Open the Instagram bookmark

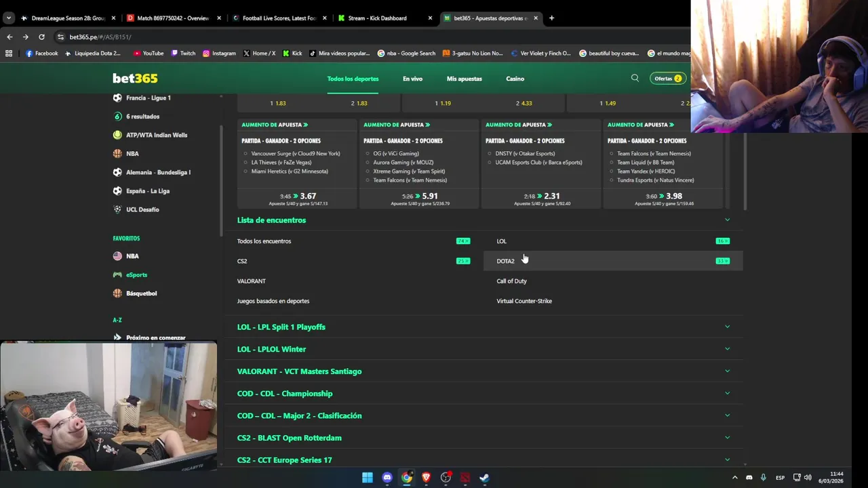[x=219, y=53]
